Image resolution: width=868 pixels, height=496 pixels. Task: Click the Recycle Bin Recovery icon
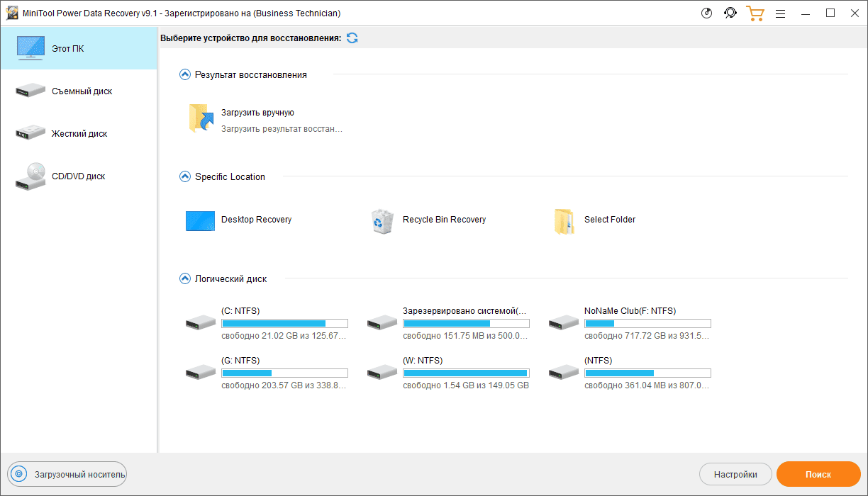click(382, 220)
